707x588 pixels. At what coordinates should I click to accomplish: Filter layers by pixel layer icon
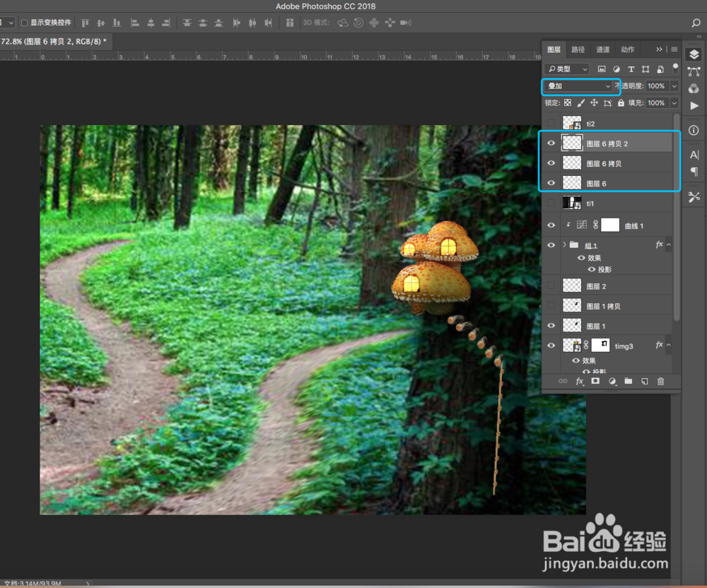tap(602, 69)
